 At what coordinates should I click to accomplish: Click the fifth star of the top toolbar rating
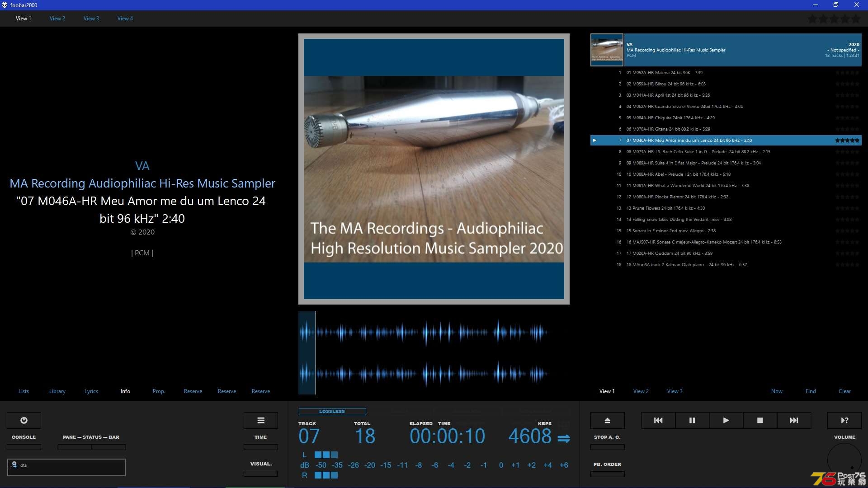pyautogui.click(x=856, y=19)
